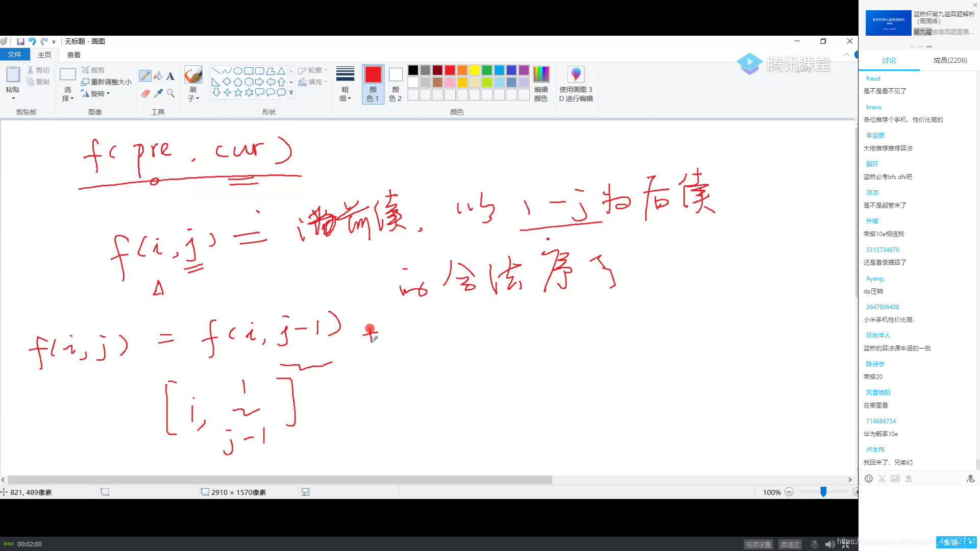This screenshot has width=980, height=551.
Task: Select the Magnifier tool
Action: tap(170, 93)
